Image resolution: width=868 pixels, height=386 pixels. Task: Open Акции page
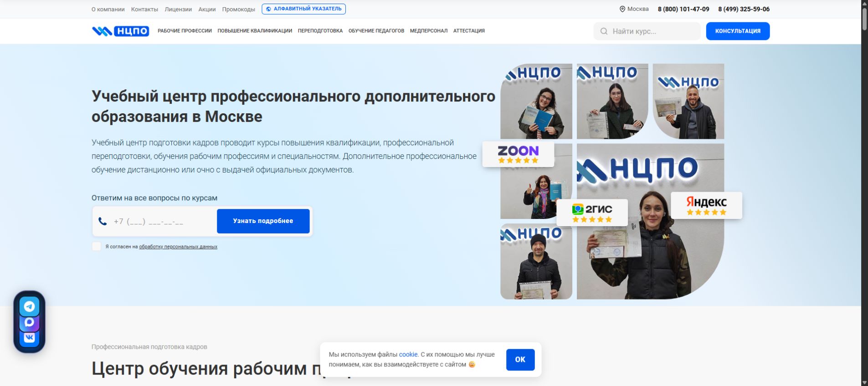point(207,9)
